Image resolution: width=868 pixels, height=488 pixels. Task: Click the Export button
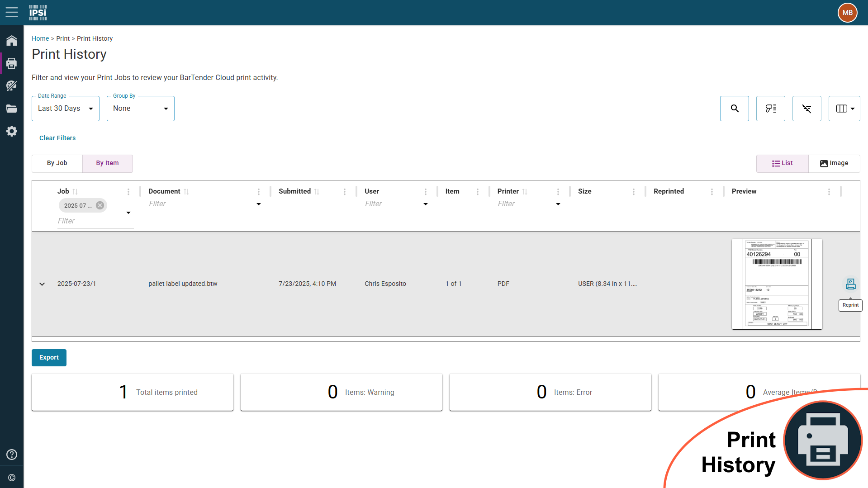[x=49, y=358]
